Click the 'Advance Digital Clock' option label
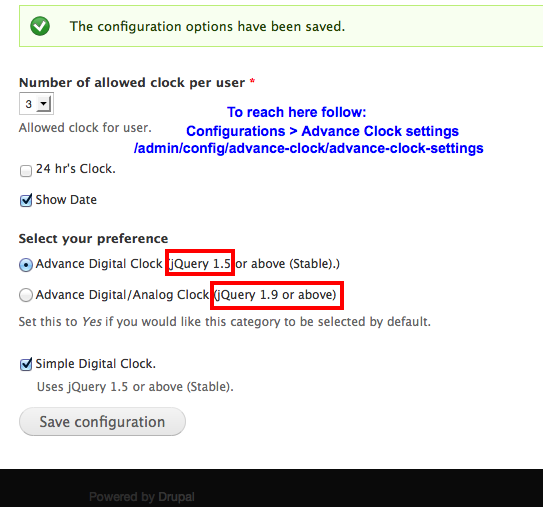 [99, 264]
